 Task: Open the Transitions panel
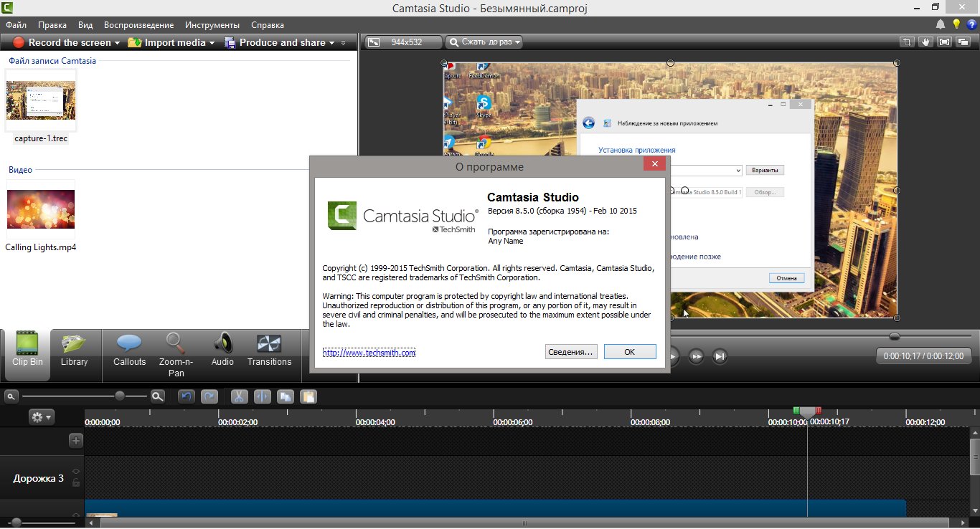(x=269, y=349)
